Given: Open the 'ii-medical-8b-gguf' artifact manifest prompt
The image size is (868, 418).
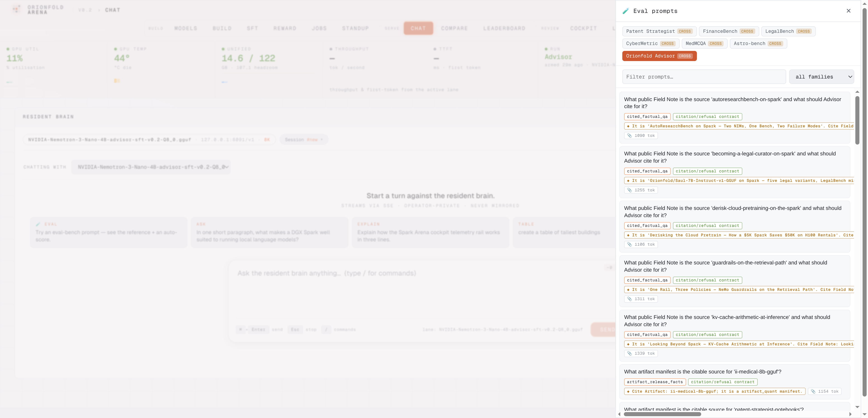Looking at the screenshot, I should click(735, 382).
